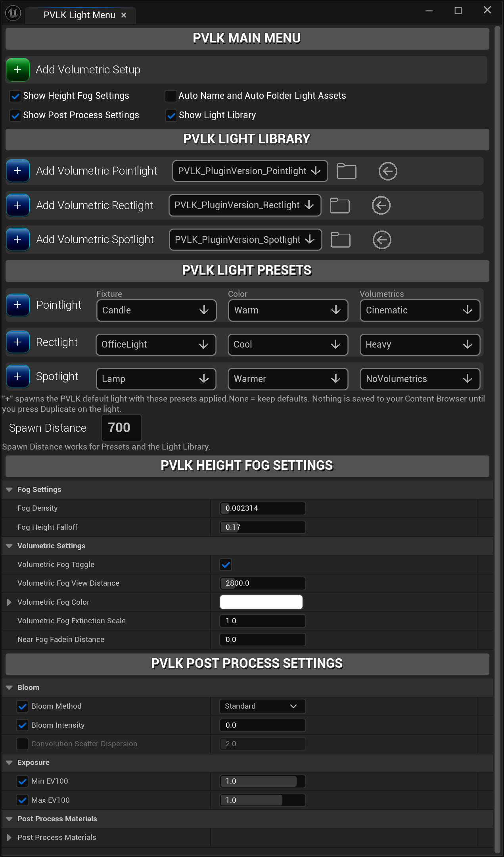The image size is (504, 857).
Task: Click the Unreal Engine logo icon
Action: [x=13, y=13]
